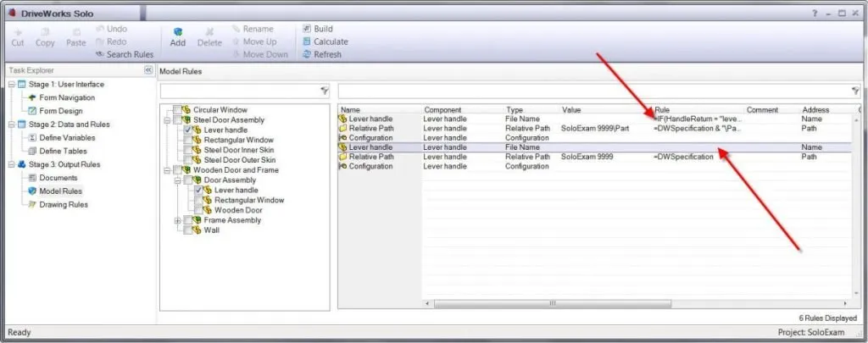Click the Component column header

coord(442,110)
